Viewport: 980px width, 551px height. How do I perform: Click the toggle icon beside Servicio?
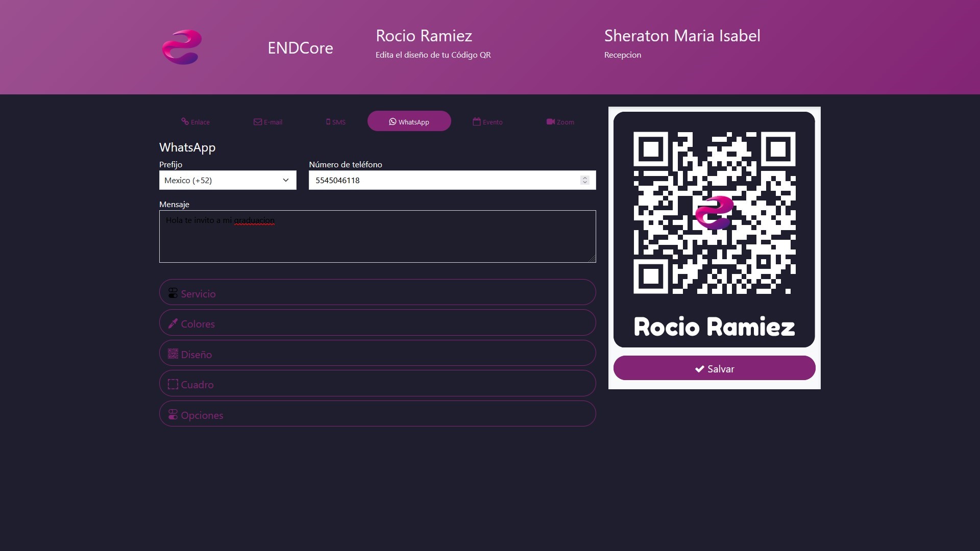pos(173,293)
